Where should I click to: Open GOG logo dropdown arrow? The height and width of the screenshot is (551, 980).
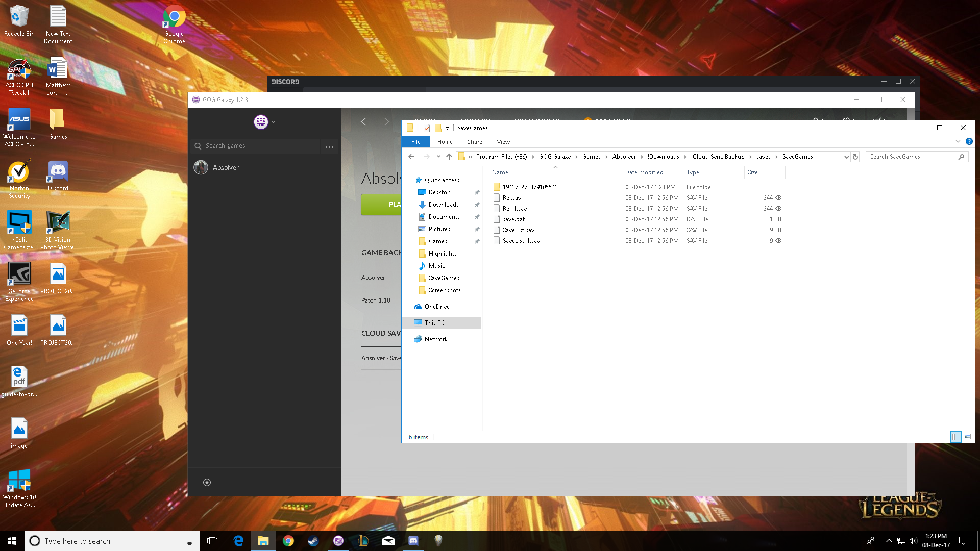pyautogui.click(x=274, y=122)
